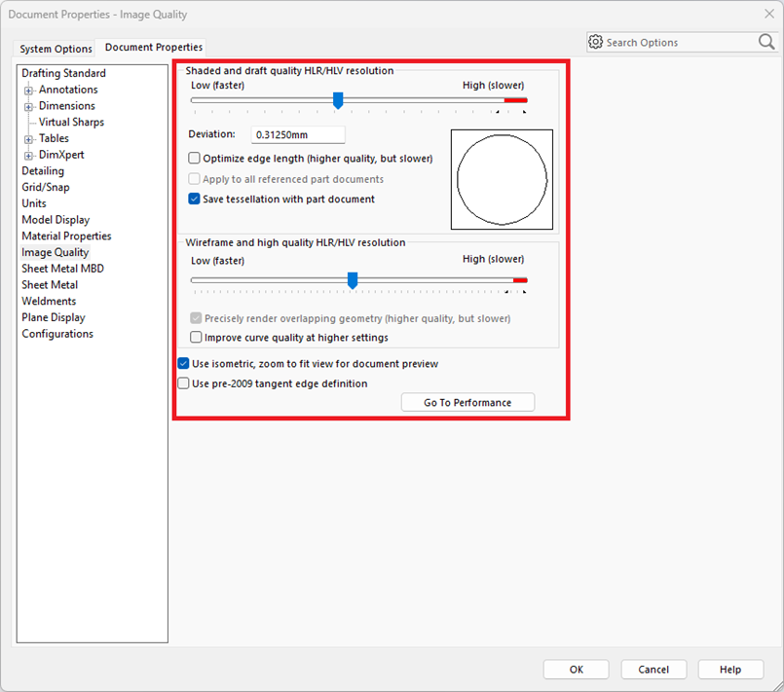Image resolution: width=784 pixels, height=692 pixels.
Task: Select the Image Quality category
Action: 55,252
